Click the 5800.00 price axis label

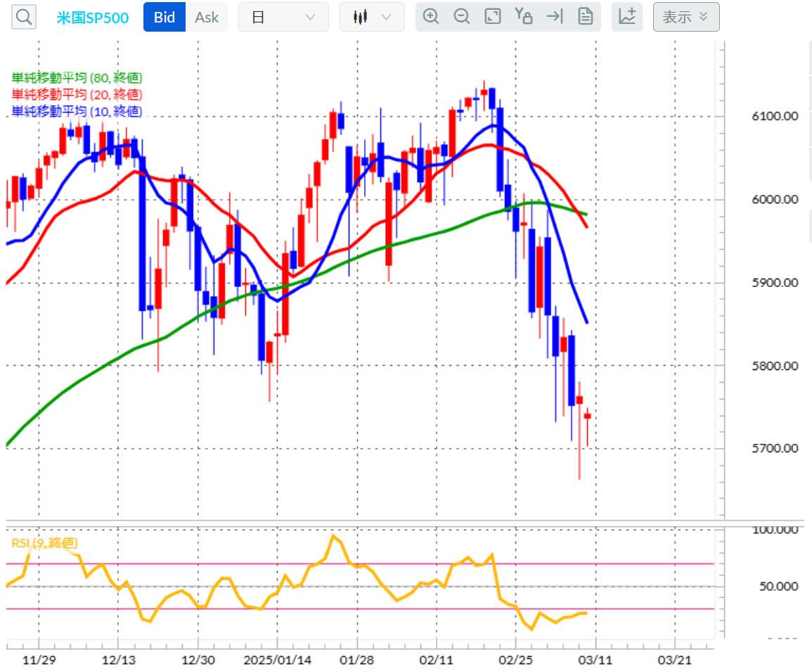(775, 366)
